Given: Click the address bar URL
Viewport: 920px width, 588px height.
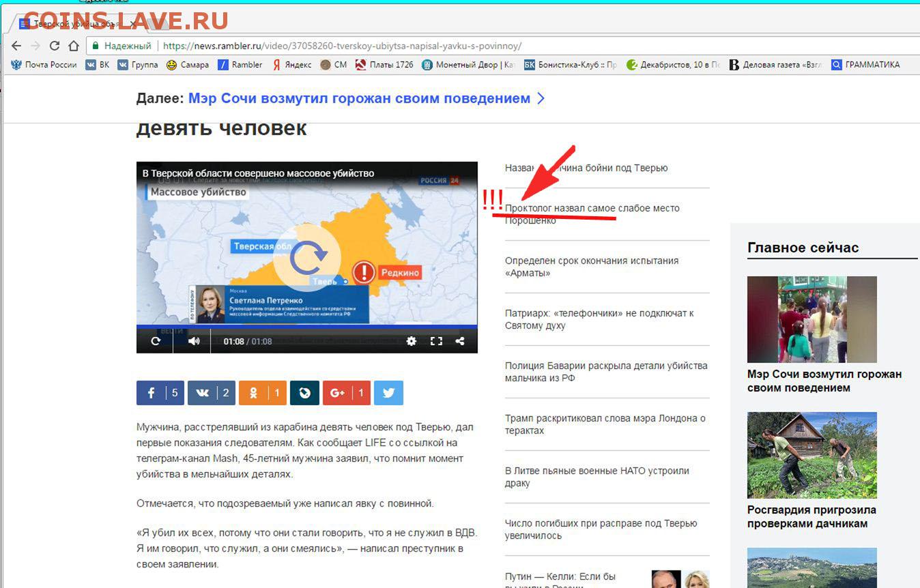Looking at the screenshot, I should (x=342, y=46).
